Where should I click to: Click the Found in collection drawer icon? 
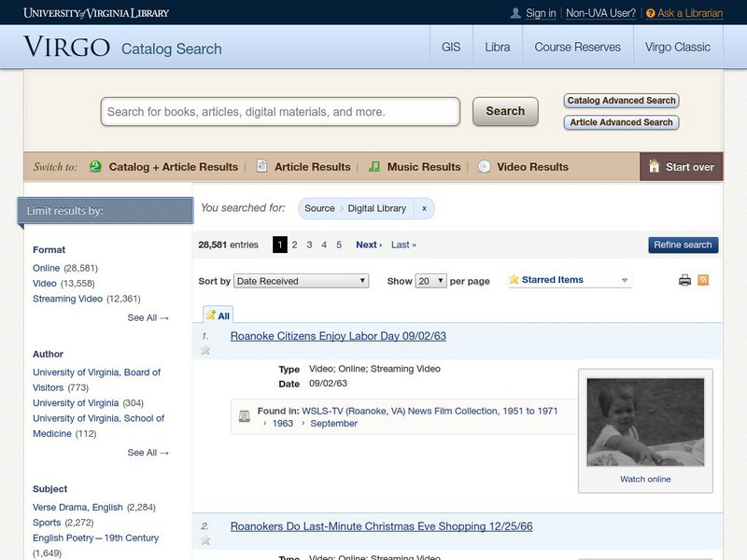pyautogui.click(x=245, y=416)
